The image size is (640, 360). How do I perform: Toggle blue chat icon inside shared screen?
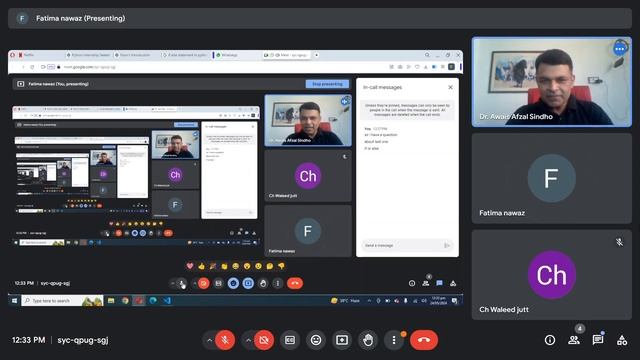tap(440, 283)
